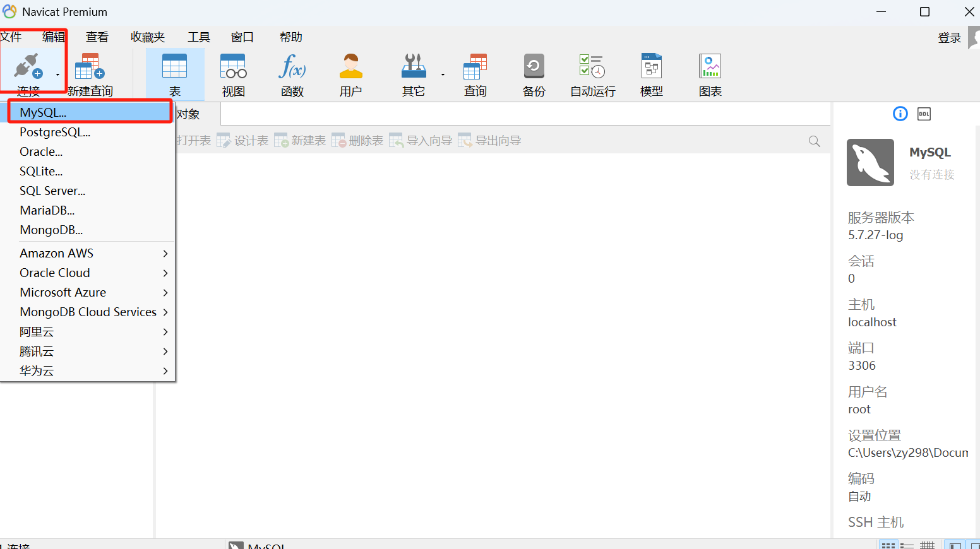This screenshot has height=549, width=980.
Task: Choose MySQL... from the connection list
Action: (x=88, y=112)
